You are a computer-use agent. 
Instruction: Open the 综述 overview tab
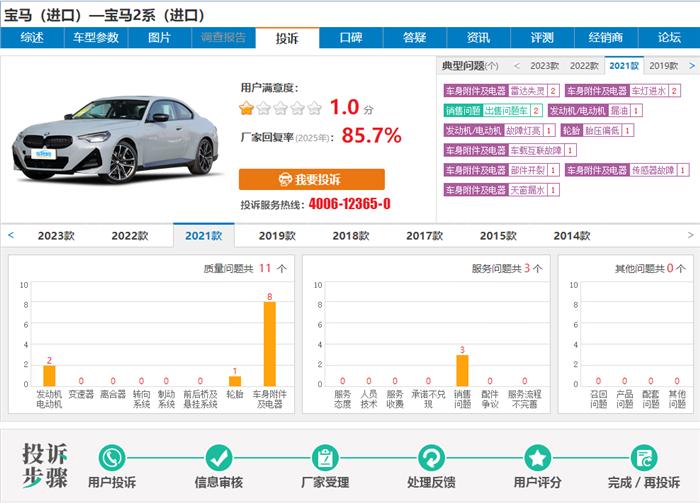pyautogui.click(x=32, y=37)
